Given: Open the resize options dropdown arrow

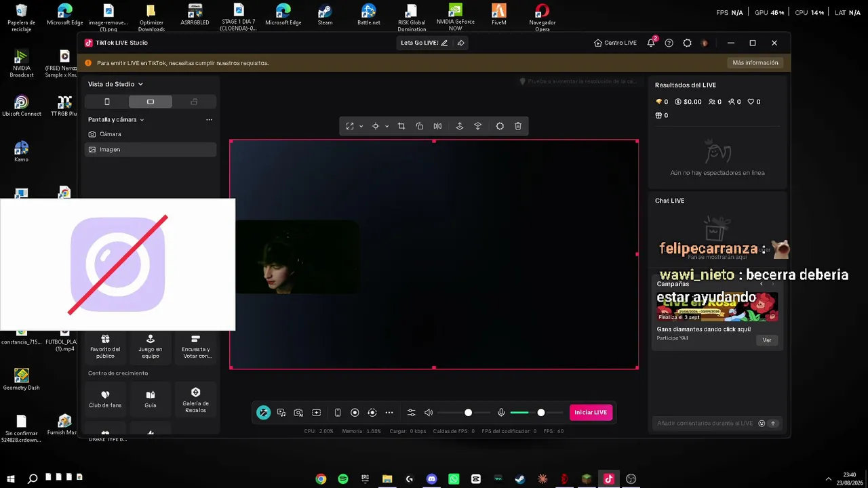Looking at the screenshot, I should coord(361,126).
